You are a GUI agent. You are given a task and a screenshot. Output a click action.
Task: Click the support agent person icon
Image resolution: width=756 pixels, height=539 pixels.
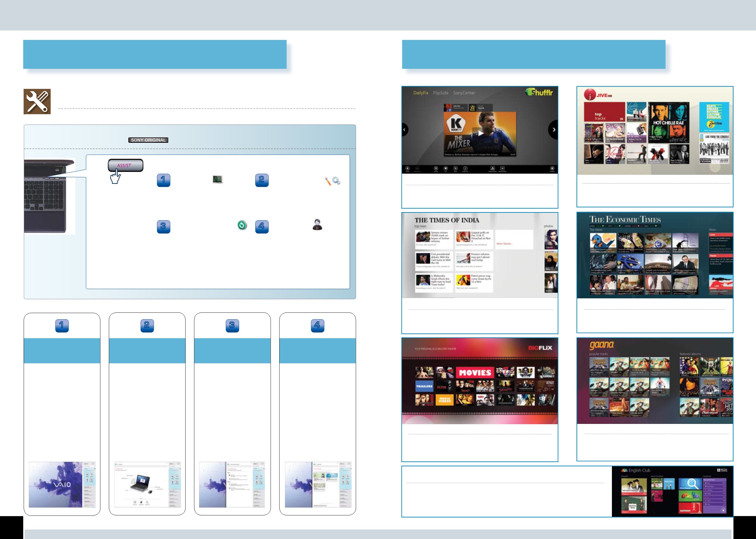point(317,225)
